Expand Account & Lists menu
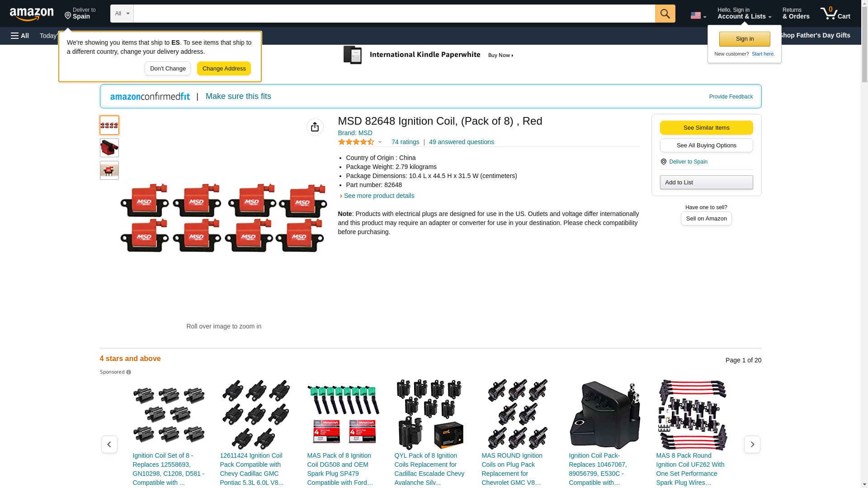Viewport: 868px width, 488px height. pyautogui.click(x=744, y=14)
